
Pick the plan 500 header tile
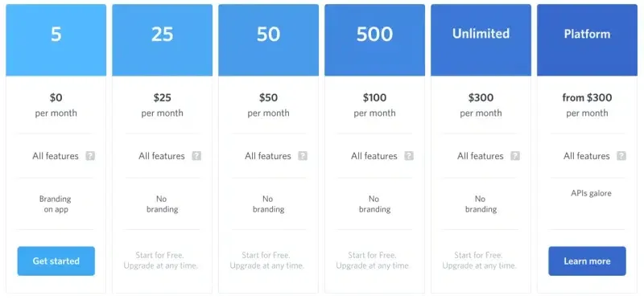[374, 39]
